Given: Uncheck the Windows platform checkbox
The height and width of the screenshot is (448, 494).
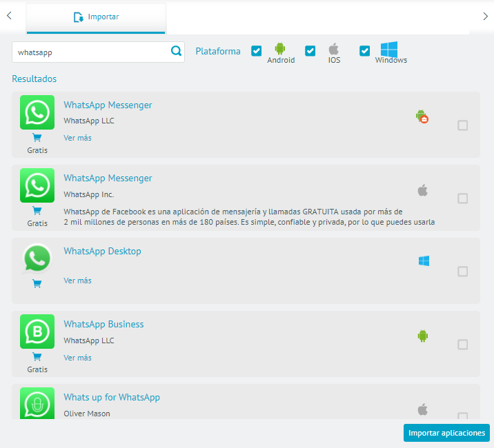Looking at the screenshot, I should 364,51.
